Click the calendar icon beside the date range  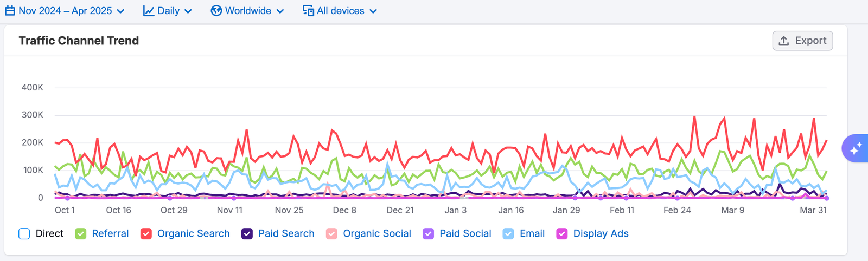coord(10,11)
